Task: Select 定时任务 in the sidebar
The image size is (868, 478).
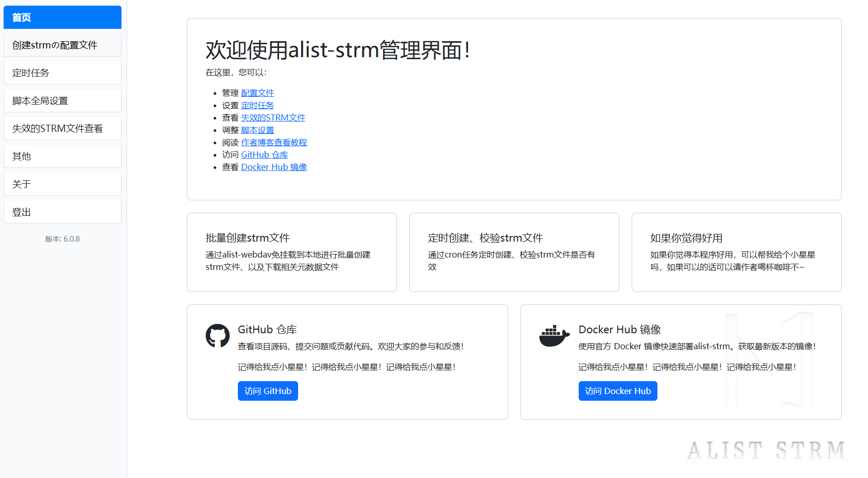Action: 62,73
